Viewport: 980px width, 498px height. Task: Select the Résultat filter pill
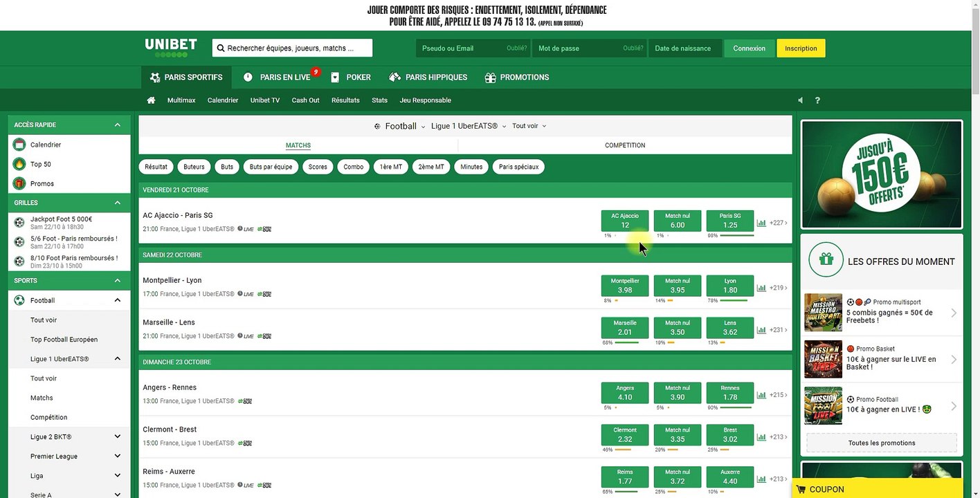pos(156,167)
